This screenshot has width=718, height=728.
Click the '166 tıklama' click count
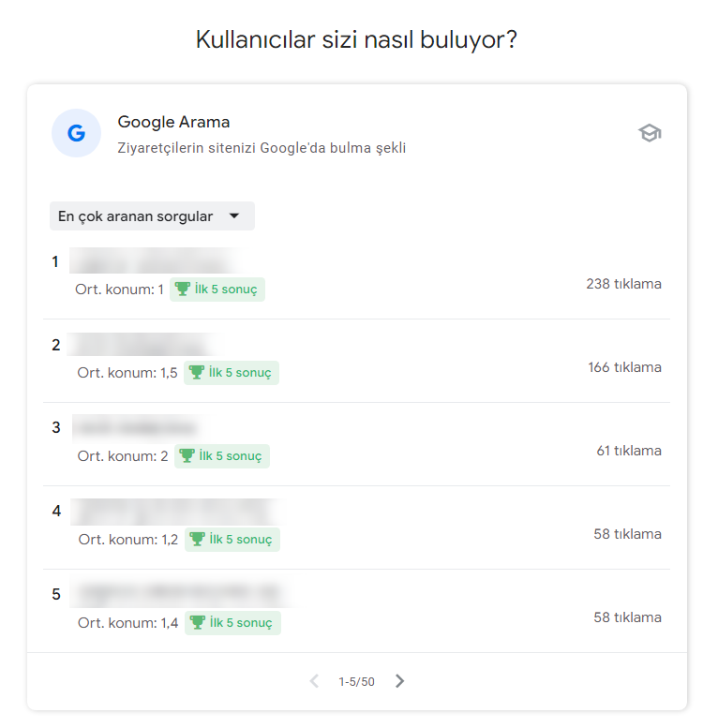[624, 367]
